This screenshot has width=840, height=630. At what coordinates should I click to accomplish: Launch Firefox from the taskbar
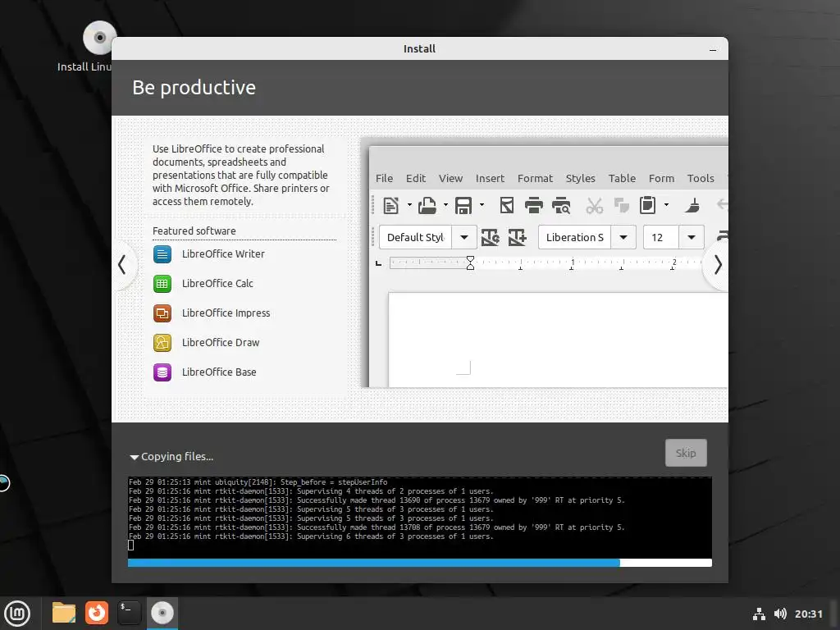tap(97, 613)
